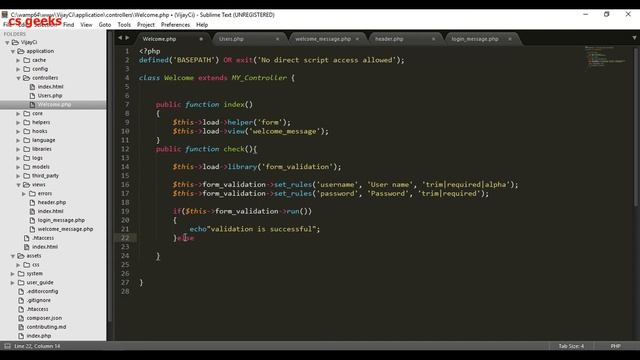The height and width of the screenshot is (360, 640).
Task: Click file icon next to contributing.md
Action: 21,327
